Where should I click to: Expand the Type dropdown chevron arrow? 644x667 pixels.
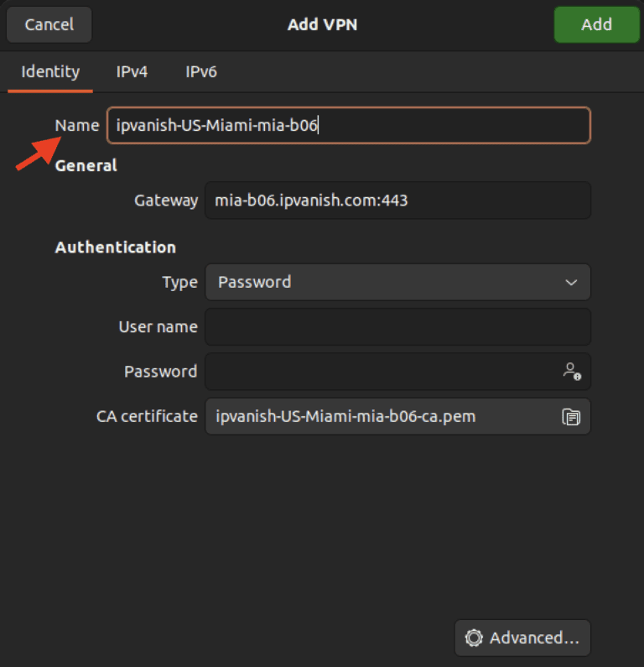[571, 283]
